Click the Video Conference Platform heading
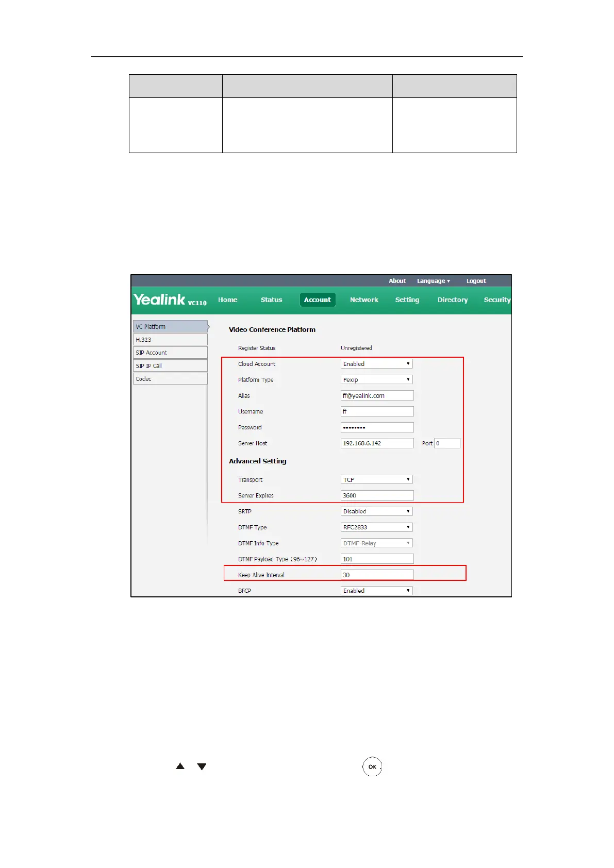Image resolution: width=614 pixels, height=868 pixels. (272, 329)
